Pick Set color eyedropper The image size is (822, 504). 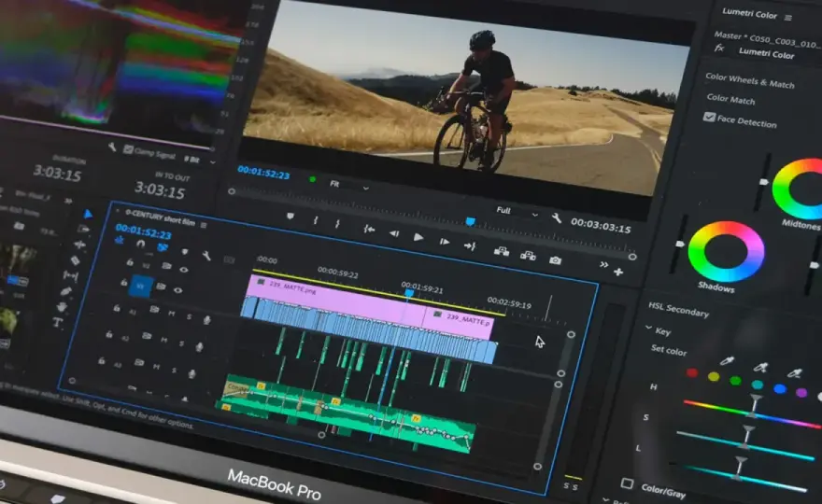[727, 360]
